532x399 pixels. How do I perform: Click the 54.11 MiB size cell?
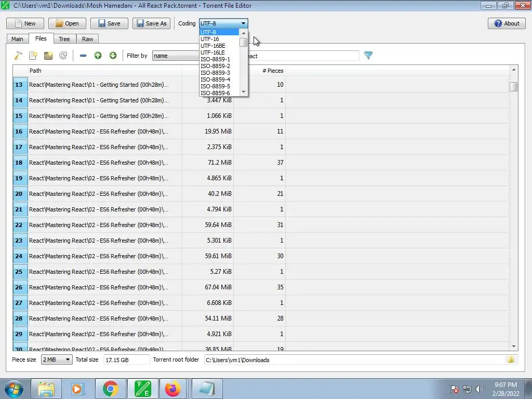click(x=208, y=318)
